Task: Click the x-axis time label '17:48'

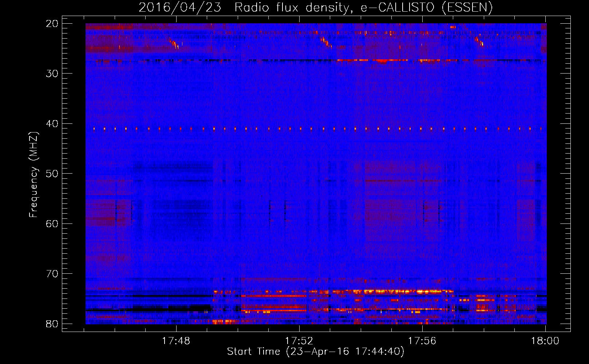Action: (176, 341)
